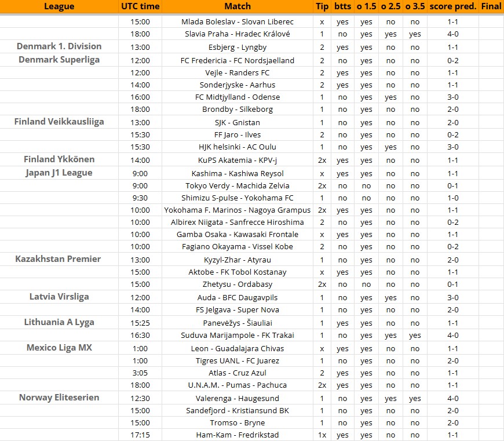Select the Finland Ykkönen league label
The height and width of the screenshot is (441, 504).
pyautogui.click(x=59, y=159)
